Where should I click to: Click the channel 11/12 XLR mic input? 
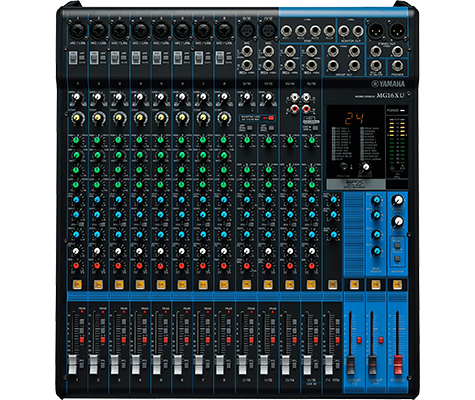(x=268, y=31)
